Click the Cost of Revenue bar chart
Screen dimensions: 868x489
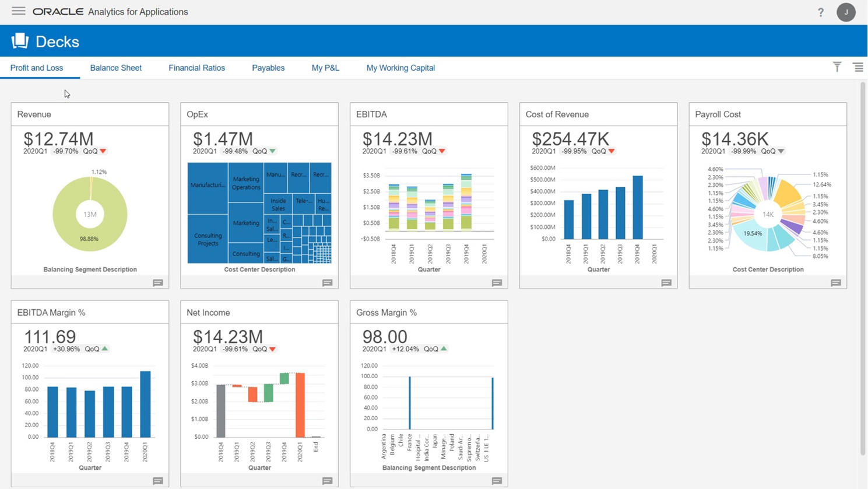click(598, 210)
